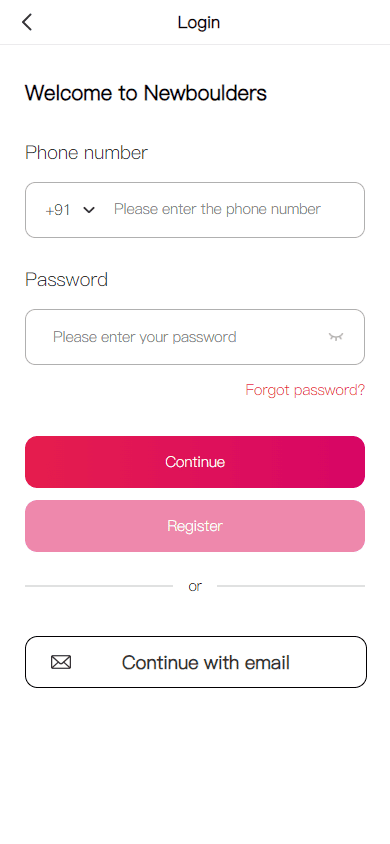The image size is (390, 844).
Task: Click the Password label above the field
Action: 66,280
